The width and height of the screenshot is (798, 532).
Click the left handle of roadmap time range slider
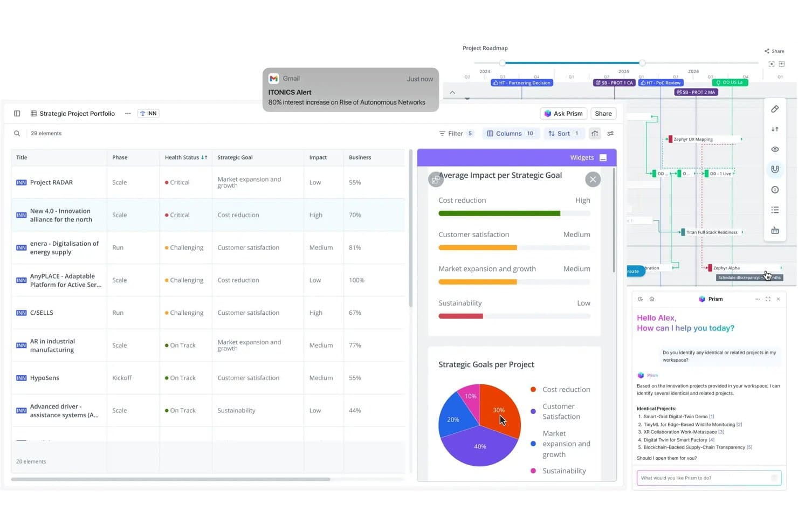(x=502, y=63)
